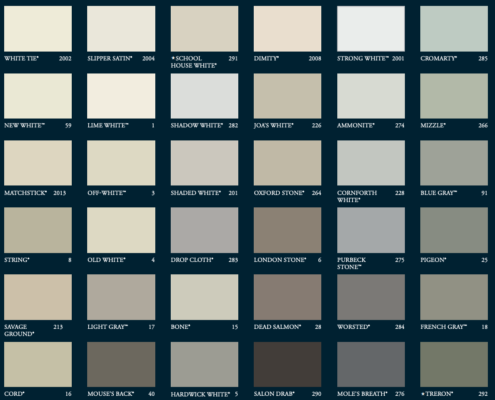
Task: Click the number "275" beside Purbeck Stone
Action: (400, 260)
